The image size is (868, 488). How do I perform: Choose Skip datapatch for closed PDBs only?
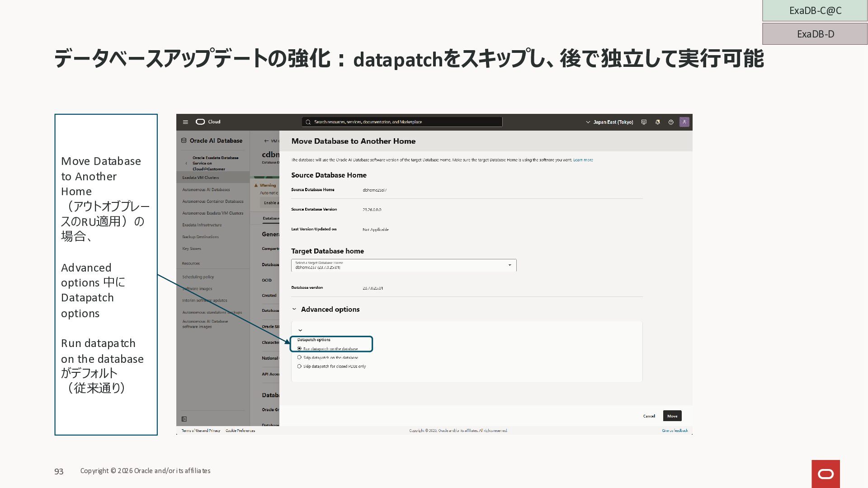[x=299, y=366]
